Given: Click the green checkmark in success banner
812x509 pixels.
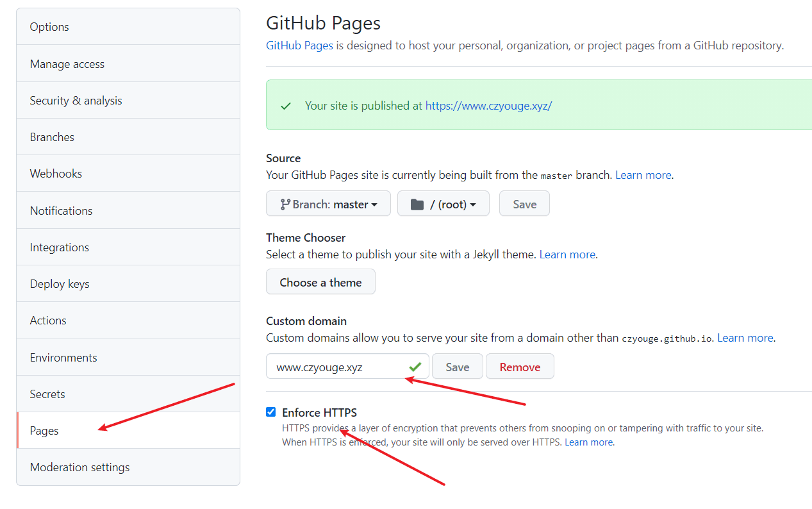Looking at the screenshot, I should click(286, 106).
